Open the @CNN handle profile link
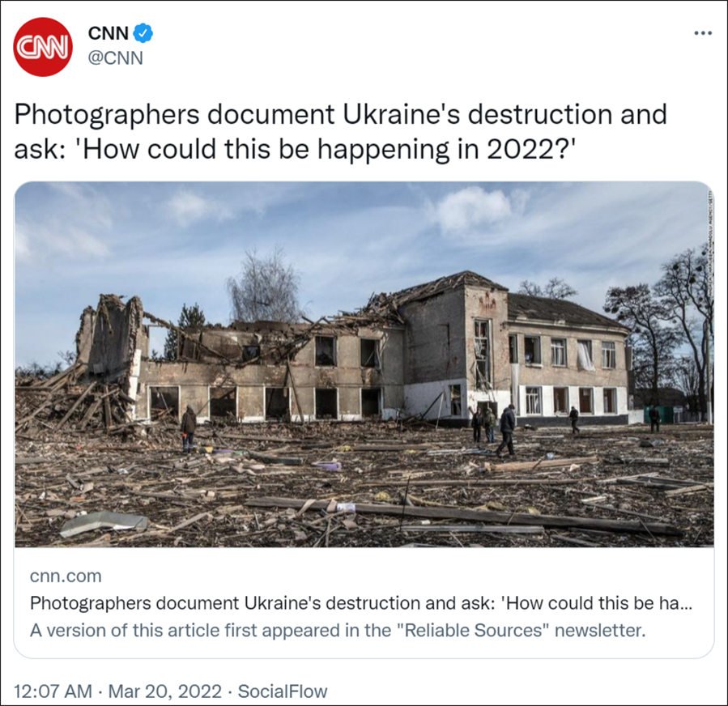The image size is (728, 706). (x=115, y=58)
